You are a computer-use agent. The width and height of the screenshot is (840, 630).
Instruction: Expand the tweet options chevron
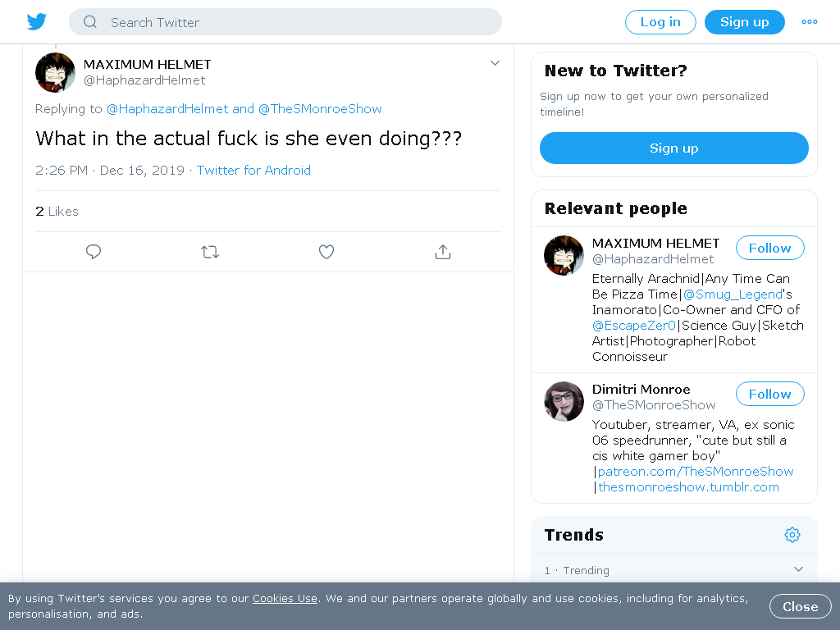click(x=495, y=63)
